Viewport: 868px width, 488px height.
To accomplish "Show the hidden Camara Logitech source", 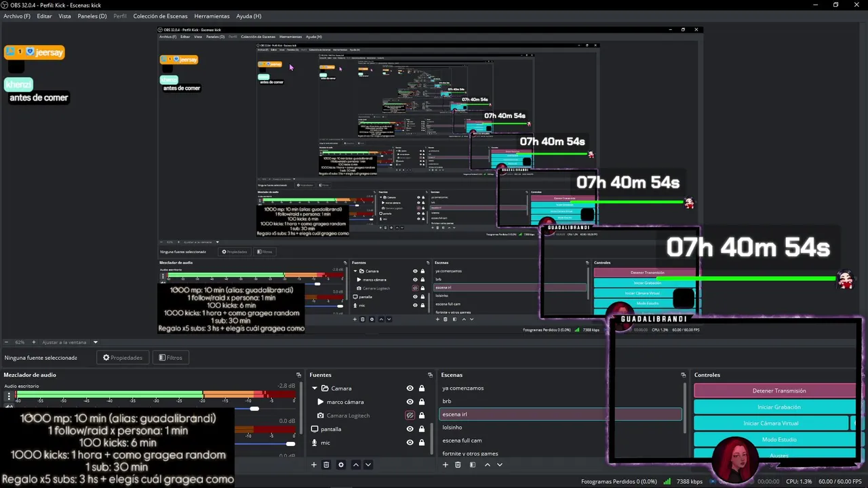I will pos(410,415).
